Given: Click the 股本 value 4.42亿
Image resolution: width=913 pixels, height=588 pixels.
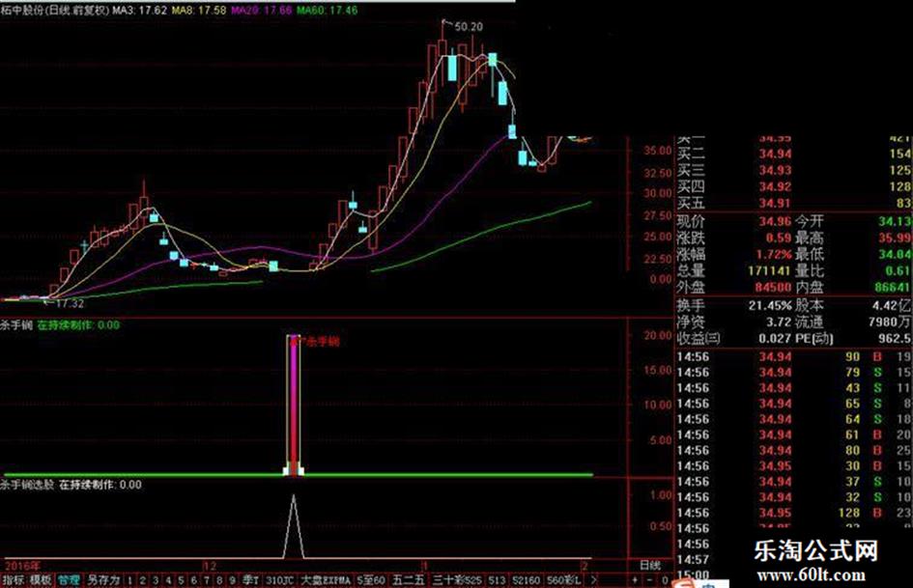Looking at the screenshot, I should (892, 305).
